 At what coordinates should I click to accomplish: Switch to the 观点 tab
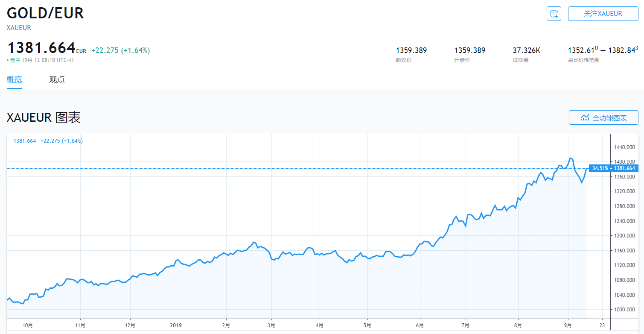pyautogui.click(x=57, y=79)
